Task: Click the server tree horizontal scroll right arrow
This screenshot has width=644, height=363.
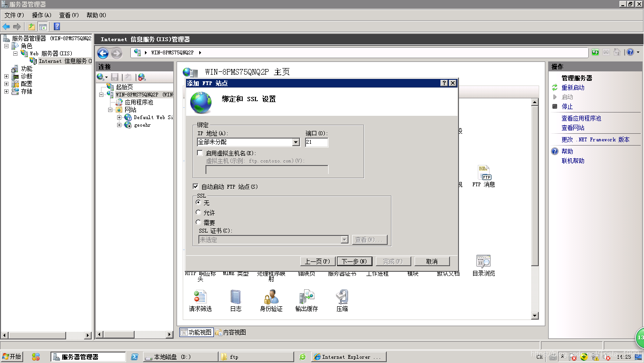Action: click(x=88, y=335)
